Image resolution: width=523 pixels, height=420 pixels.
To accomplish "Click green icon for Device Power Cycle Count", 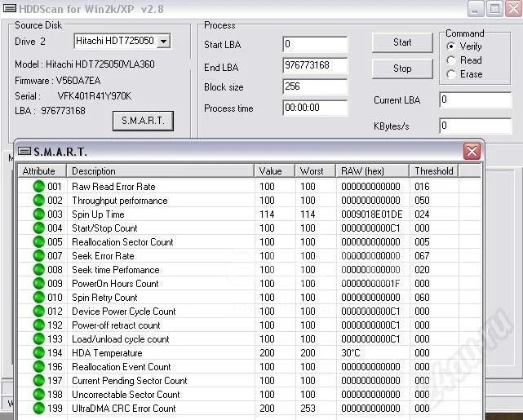I will click(39, 312).
